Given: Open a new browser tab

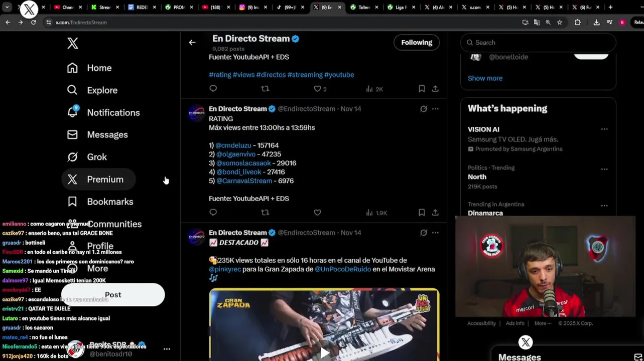Looking at the screenshot, I should click(x=610, y=7).
